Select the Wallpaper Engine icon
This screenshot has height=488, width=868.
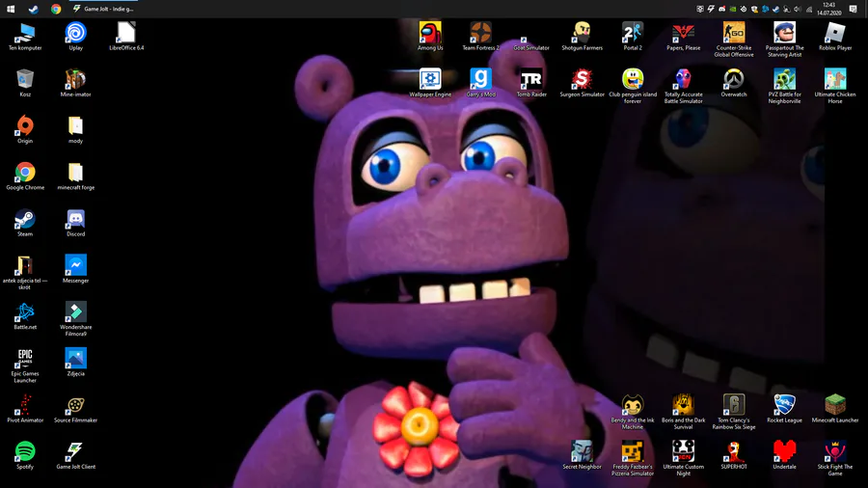430,83
